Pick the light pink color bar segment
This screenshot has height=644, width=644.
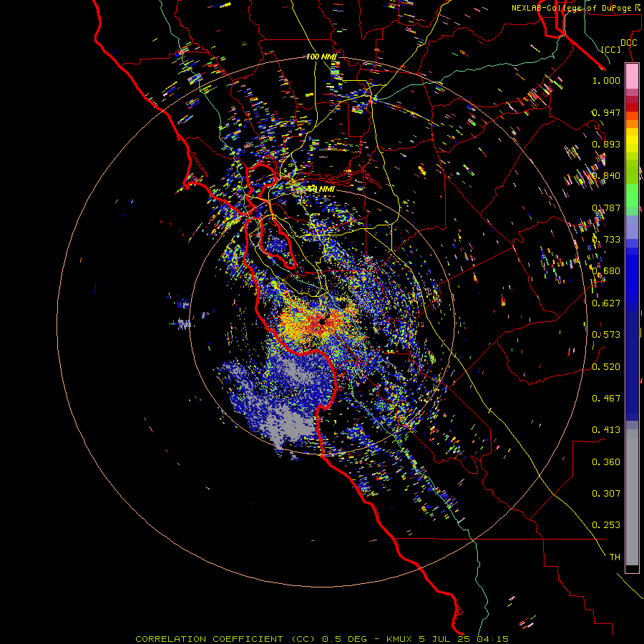(x=632, y=76)
